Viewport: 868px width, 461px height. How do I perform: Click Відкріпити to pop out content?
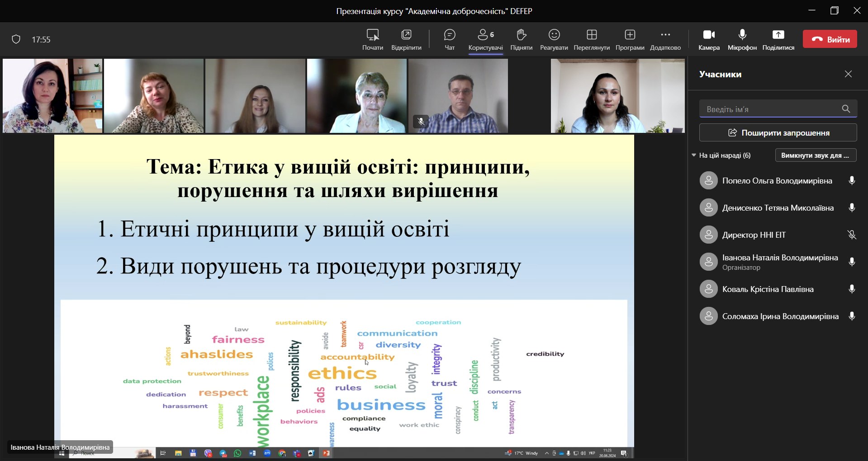(x=406, y=39)
